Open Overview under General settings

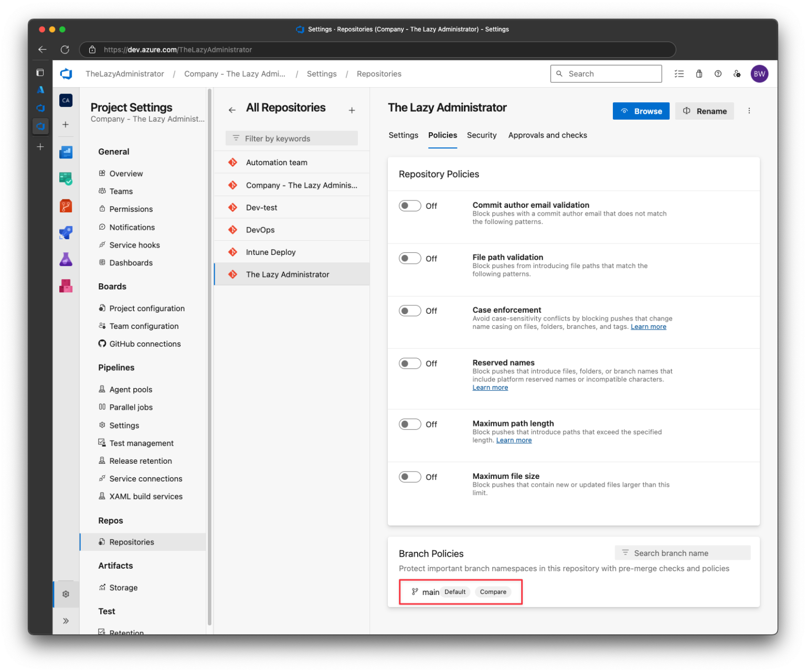pos(143,174)
